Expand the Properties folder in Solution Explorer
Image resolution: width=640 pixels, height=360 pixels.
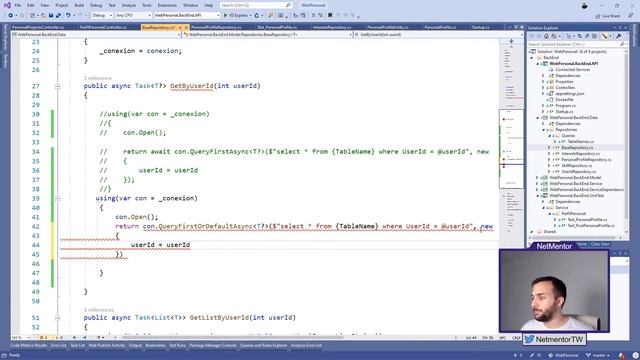pyautogui.click(x=543, y=82)
